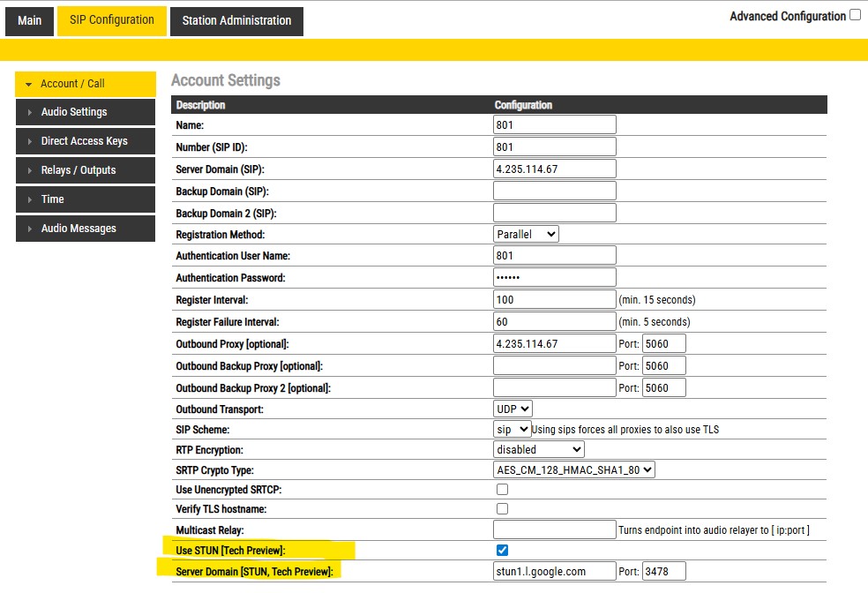The width and height of the screenshot is (868, 593).
Task: Click the Authentication Password field
Action: (554, 277)
